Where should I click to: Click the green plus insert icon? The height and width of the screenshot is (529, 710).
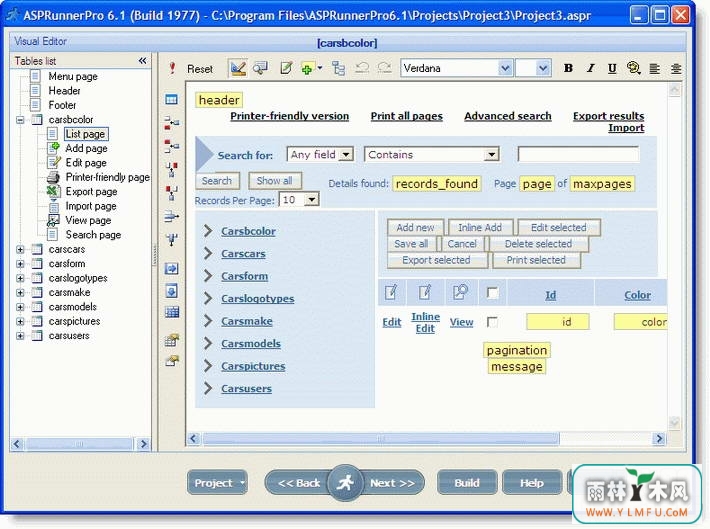(307, 68)
